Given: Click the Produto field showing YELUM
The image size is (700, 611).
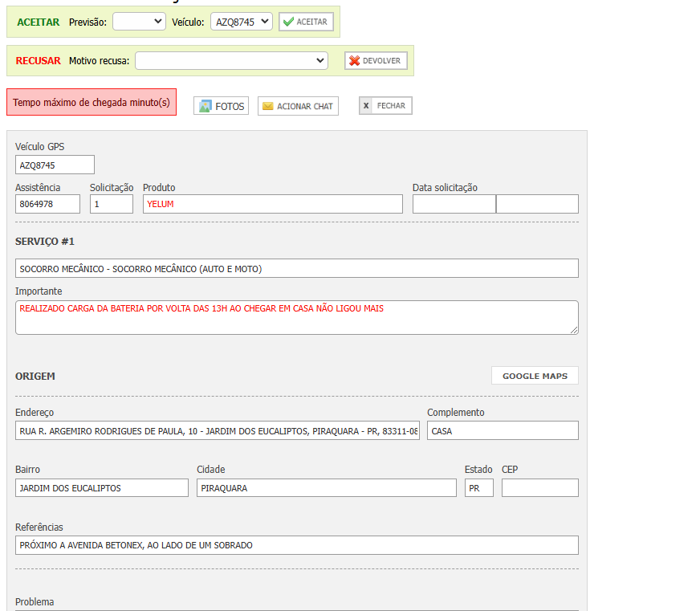Looking at the screenshot, I should point(272,204).
